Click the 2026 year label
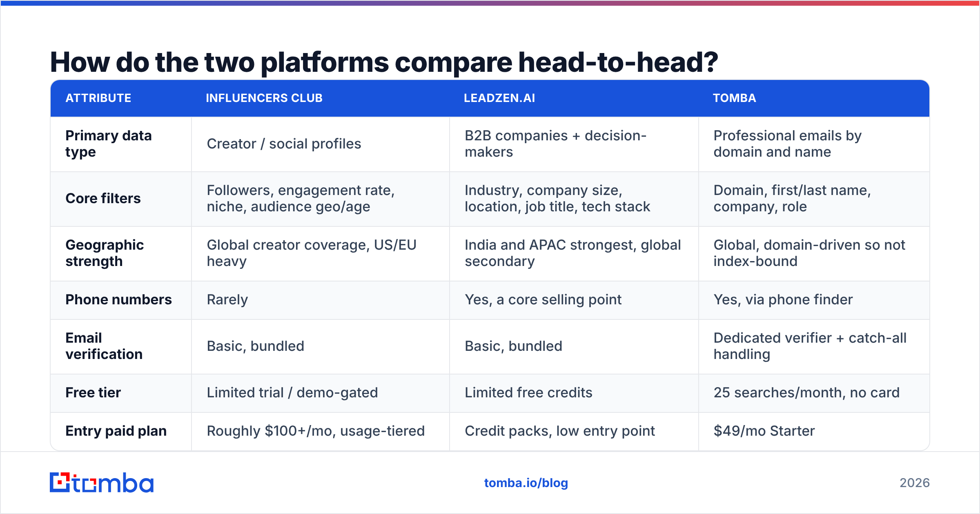The width and height of the screenshot is (980, 514). pos(915,483)
